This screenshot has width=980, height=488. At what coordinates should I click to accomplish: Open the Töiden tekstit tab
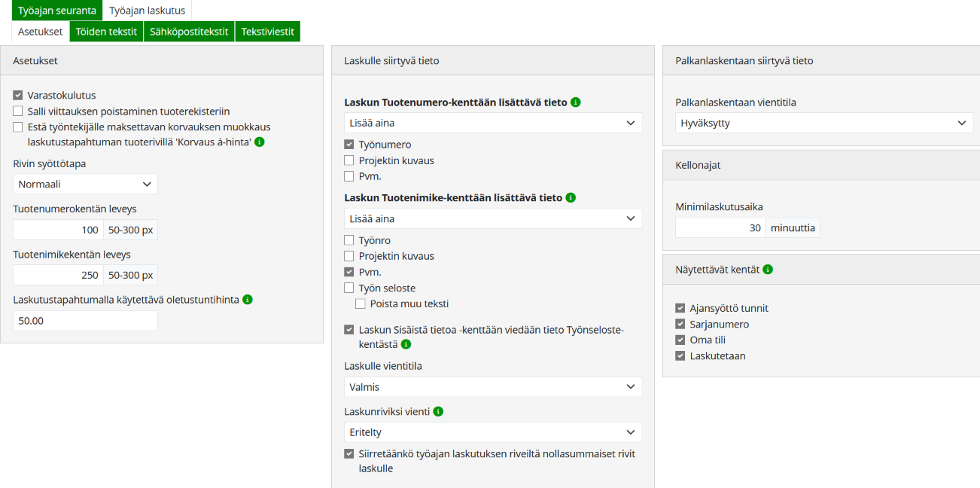tap(106, 32)
